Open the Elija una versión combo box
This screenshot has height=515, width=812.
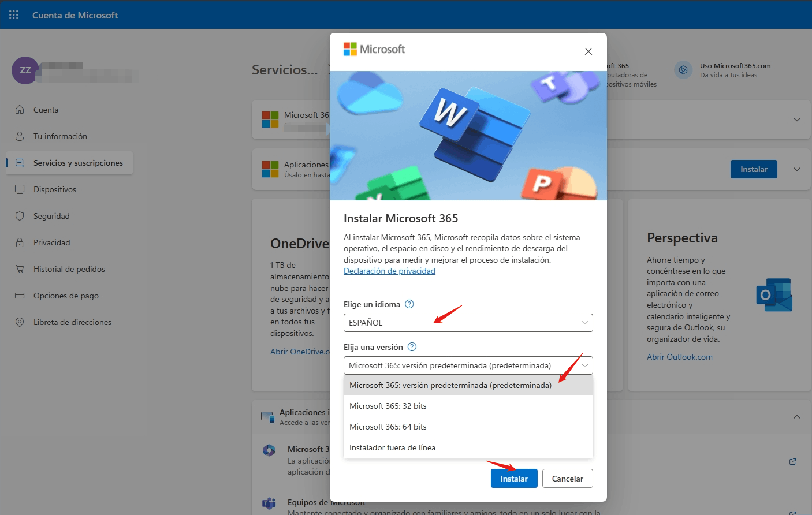pos(468,365)
